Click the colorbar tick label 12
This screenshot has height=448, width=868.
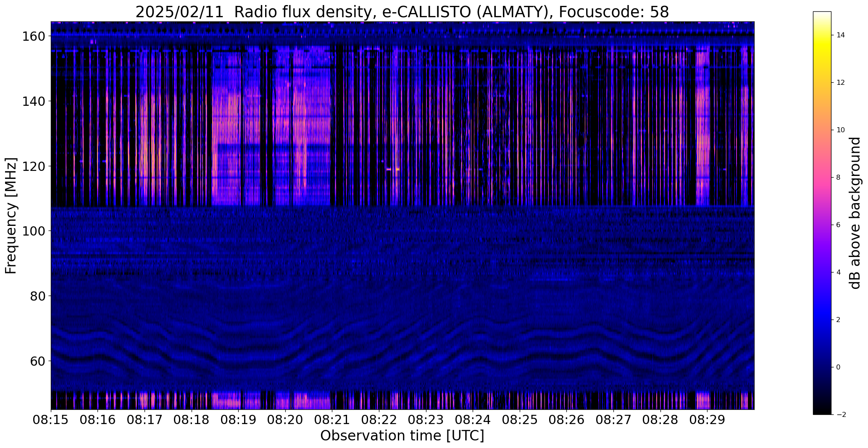pyautogui.click(x=841, y=83)
